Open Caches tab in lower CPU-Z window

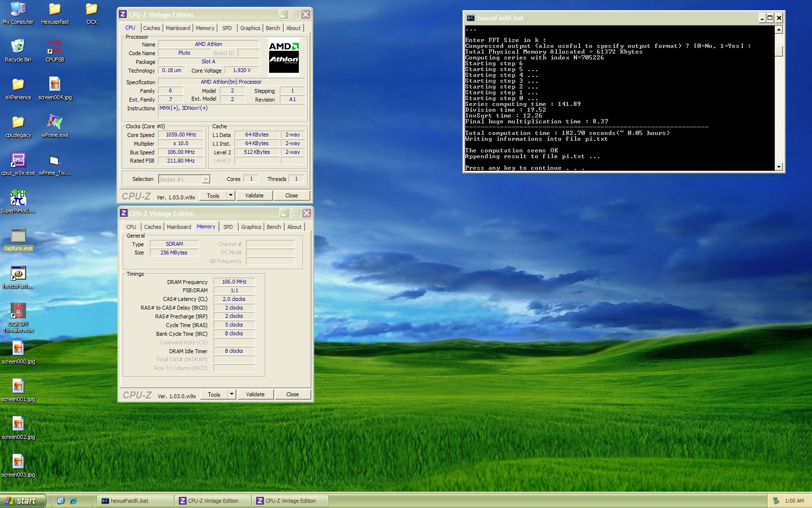[152, 227]
